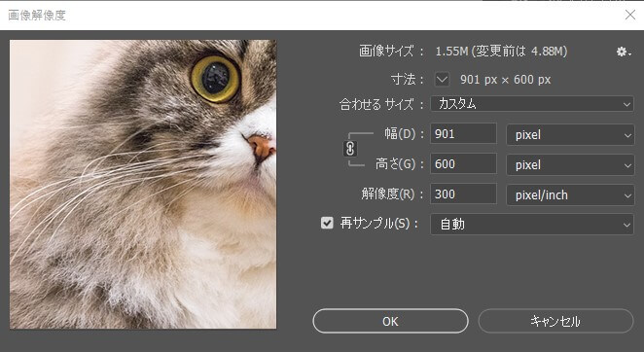Click the 幅(D) label

(x=400, y=134)
